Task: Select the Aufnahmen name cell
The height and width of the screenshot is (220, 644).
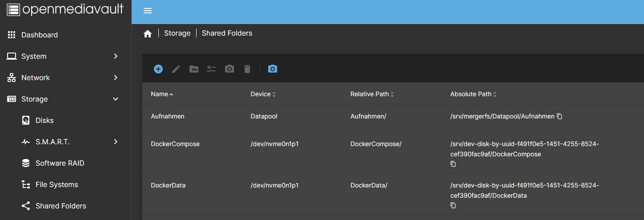Action: pyautogui.click(x=168, y=116)
